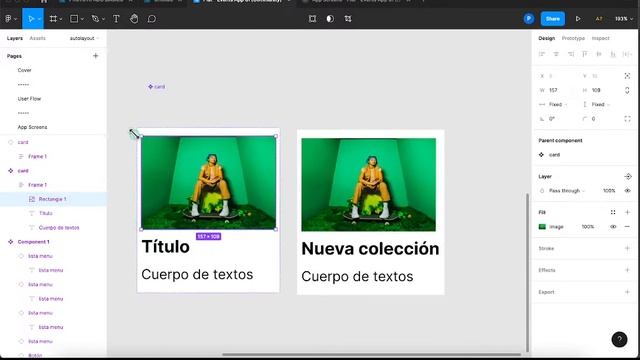640x360 pixels.
Task: Select the Rectangle shape tool
Action: tap(74, 19)
